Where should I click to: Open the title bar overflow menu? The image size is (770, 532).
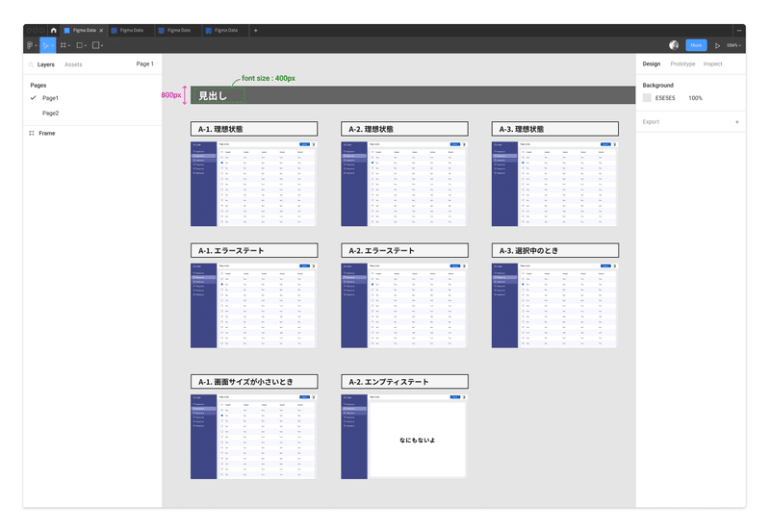pos(738,31)
